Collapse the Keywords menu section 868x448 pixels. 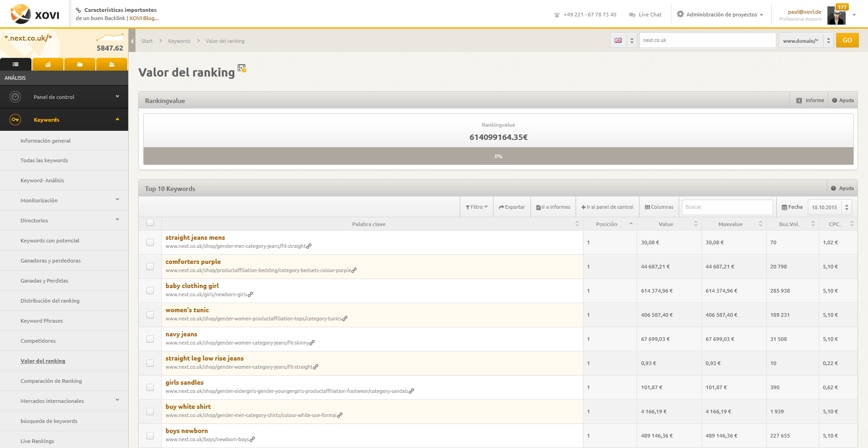tap(117, 119)
